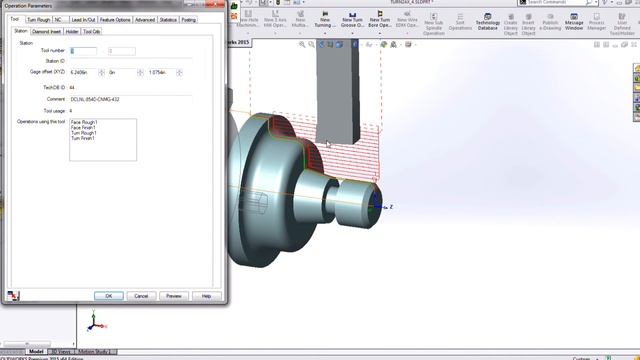Screen dimensions: 640x360
Task: Open dropdown arrow beside View Settings icon
Action: [x=415, y=44]
